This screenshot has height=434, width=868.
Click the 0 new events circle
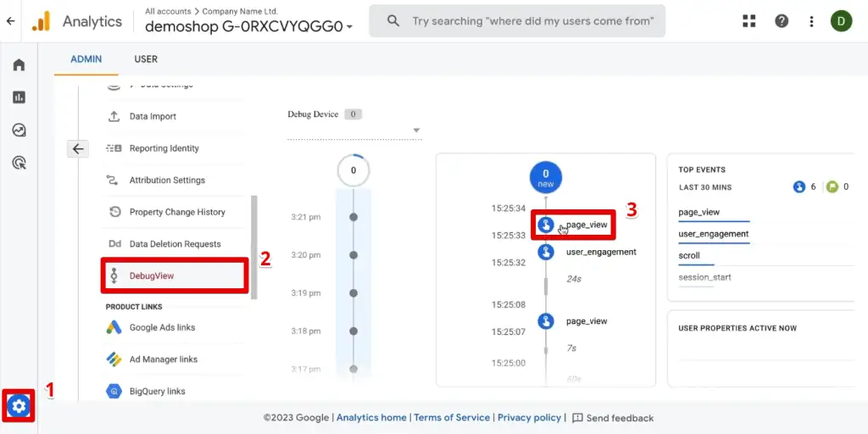point(546,178)
